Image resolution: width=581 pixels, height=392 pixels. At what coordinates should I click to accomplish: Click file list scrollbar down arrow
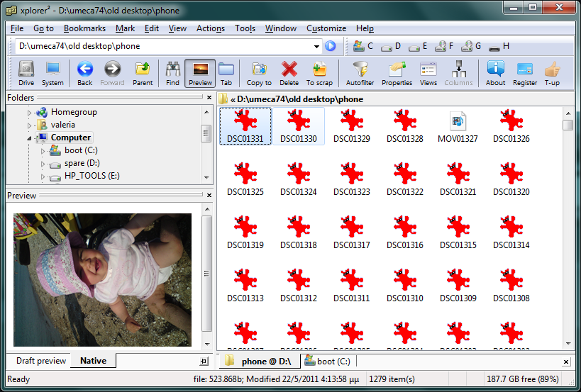coord(568,344)
